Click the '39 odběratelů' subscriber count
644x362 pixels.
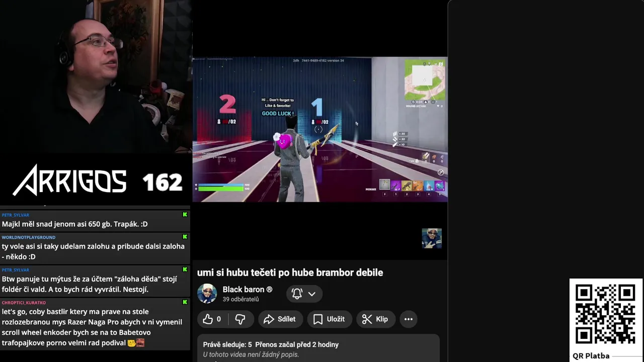pos(240,299)
